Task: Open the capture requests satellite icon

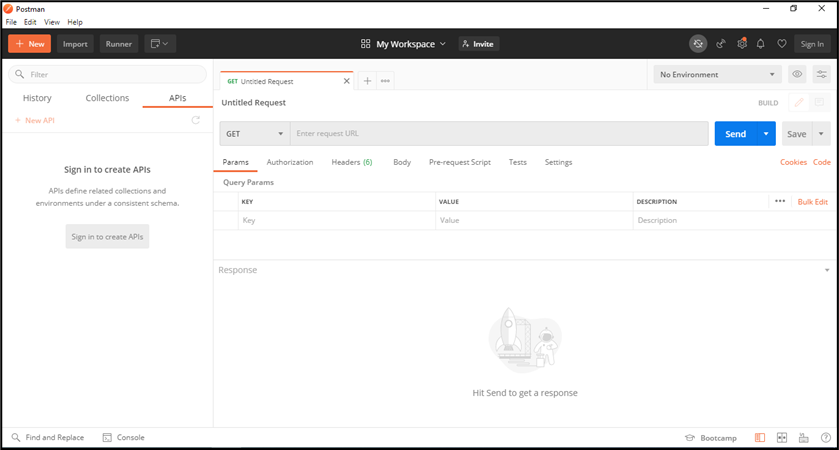Action: point(721,44)
